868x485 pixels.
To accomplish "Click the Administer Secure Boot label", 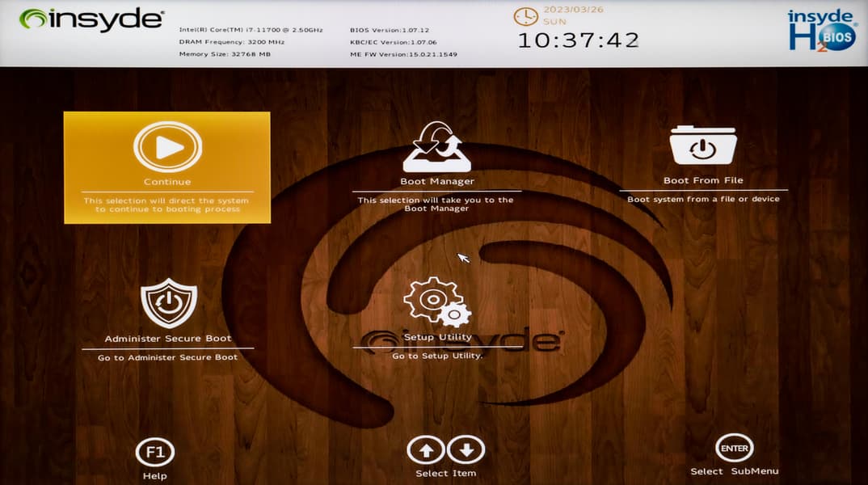I will pyautogui.click(x=168, y=338).
